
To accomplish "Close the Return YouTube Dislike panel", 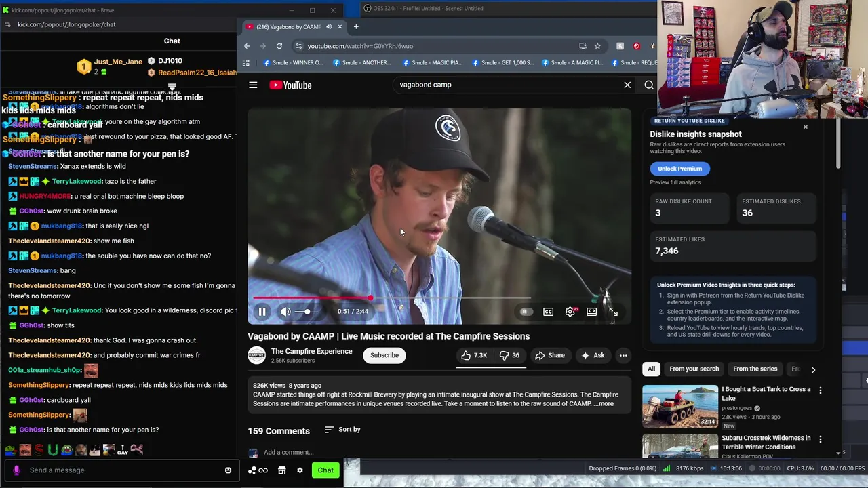I will pyautogui.click(x=806, y=127).
